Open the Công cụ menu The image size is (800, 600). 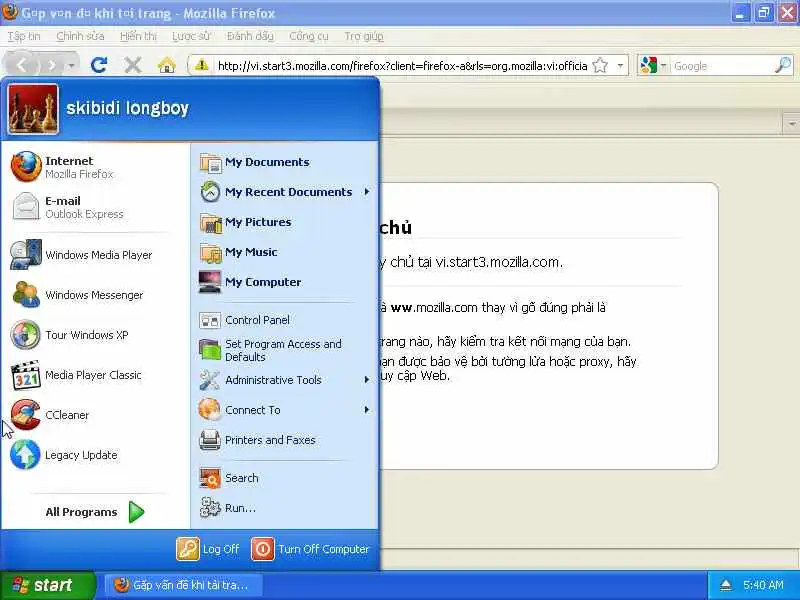pyautogui.click(x=309, y=36)
